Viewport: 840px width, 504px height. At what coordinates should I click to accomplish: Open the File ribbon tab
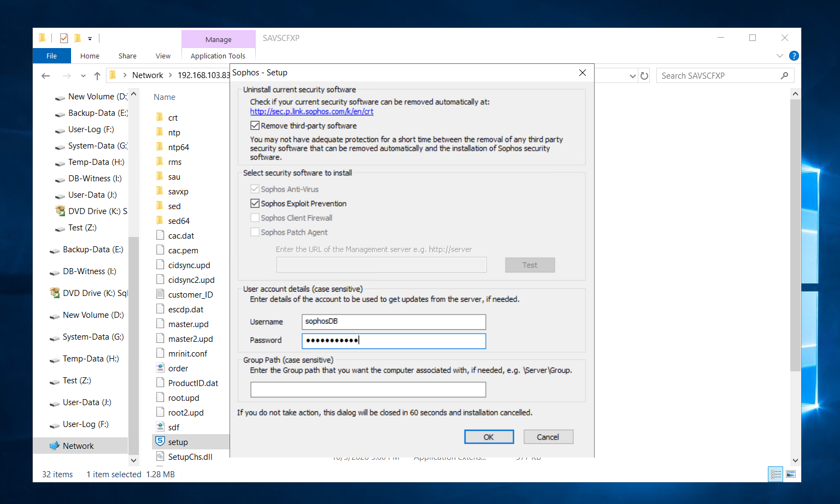click(x=51, y=56)
